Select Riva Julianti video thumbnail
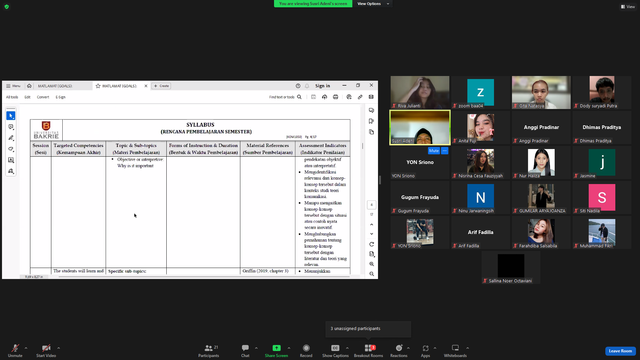640x360 pixels. pos(420,92)
